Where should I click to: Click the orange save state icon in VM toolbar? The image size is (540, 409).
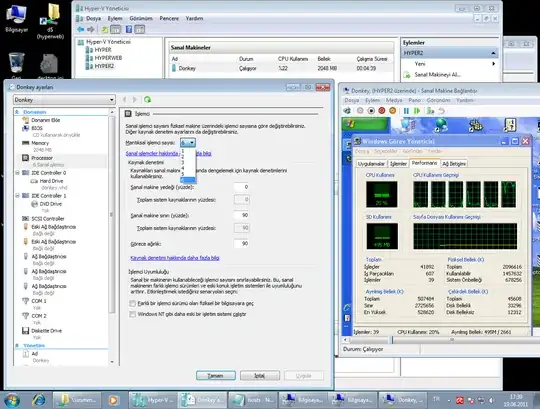(393, 111)
